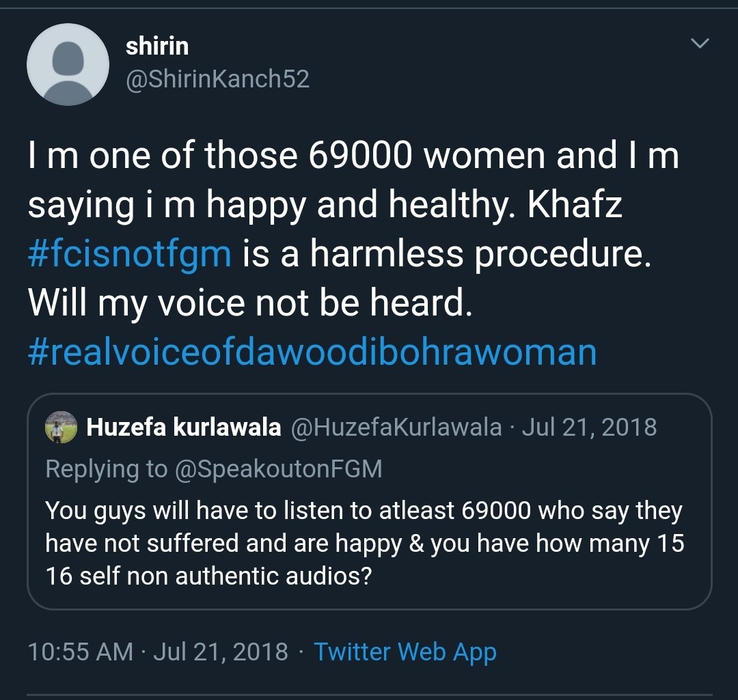Open the #realvoiceofdawoodibohrawoman hashtag
The width and height of the screenshot is (738, 700).
coord(312,352)
